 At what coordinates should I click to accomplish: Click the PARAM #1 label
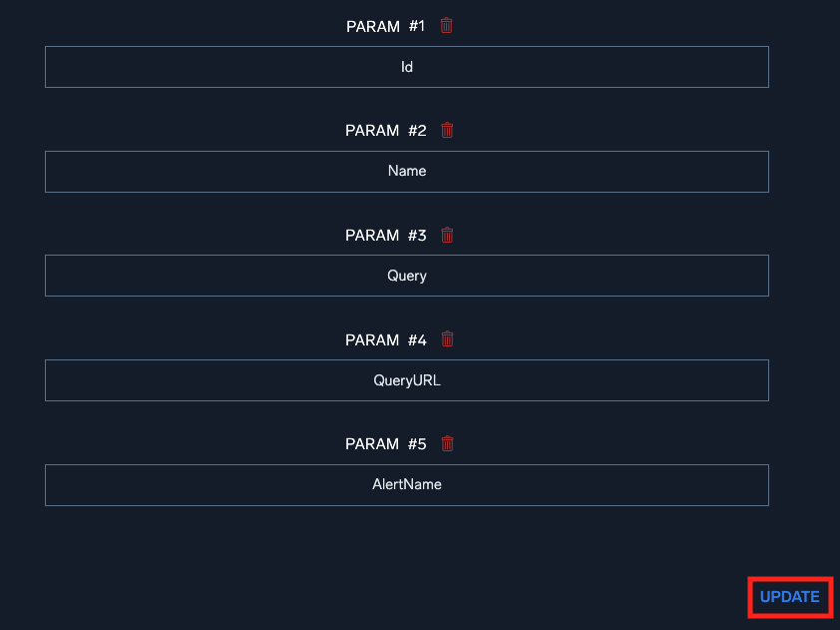point(385,26)
